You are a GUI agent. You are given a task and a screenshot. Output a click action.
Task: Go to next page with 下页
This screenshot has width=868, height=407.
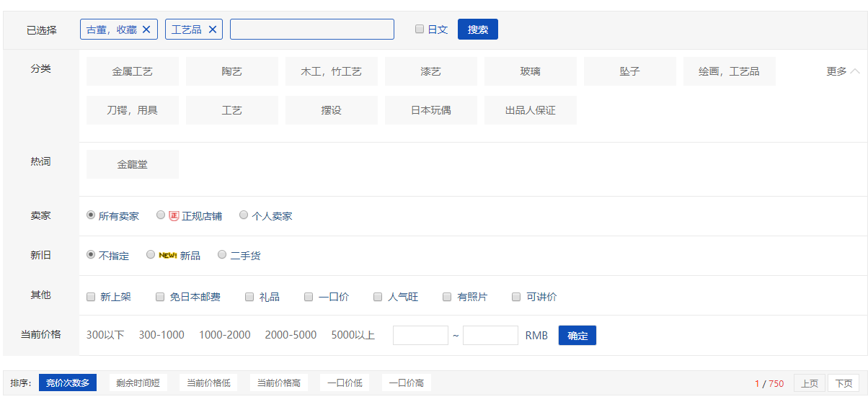coord(843,383)
